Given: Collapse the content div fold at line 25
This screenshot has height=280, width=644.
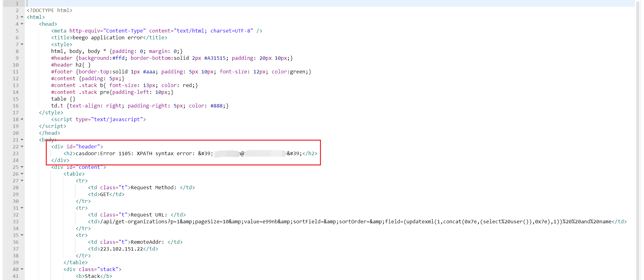Looking at the screenshot, I should coord(22,167).
